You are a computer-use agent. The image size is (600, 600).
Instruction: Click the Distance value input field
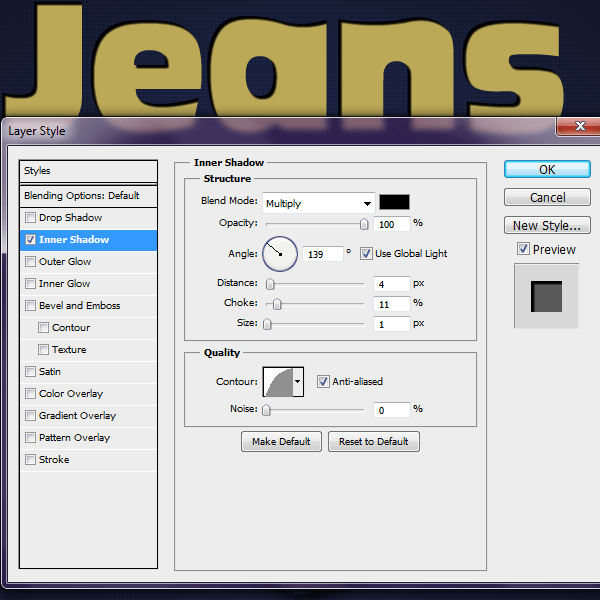392,284
